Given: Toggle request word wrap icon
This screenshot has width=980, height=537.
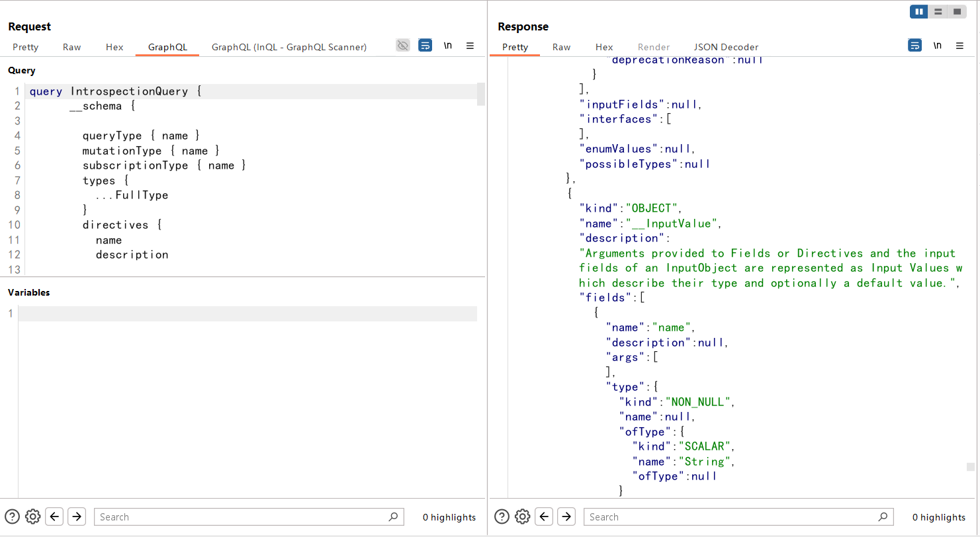Looking at the screenshot, I should click(425, 46).
